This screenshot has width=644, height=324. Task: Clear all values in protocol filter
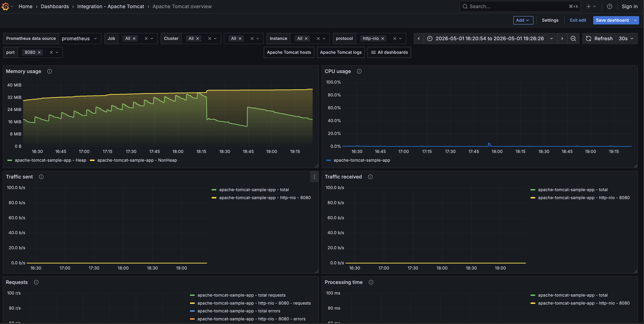[x=394, y=39]
